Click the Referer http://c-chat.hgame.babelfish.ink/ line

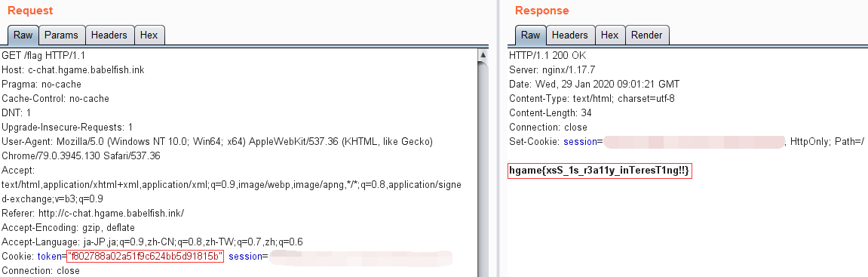point(93,214)
